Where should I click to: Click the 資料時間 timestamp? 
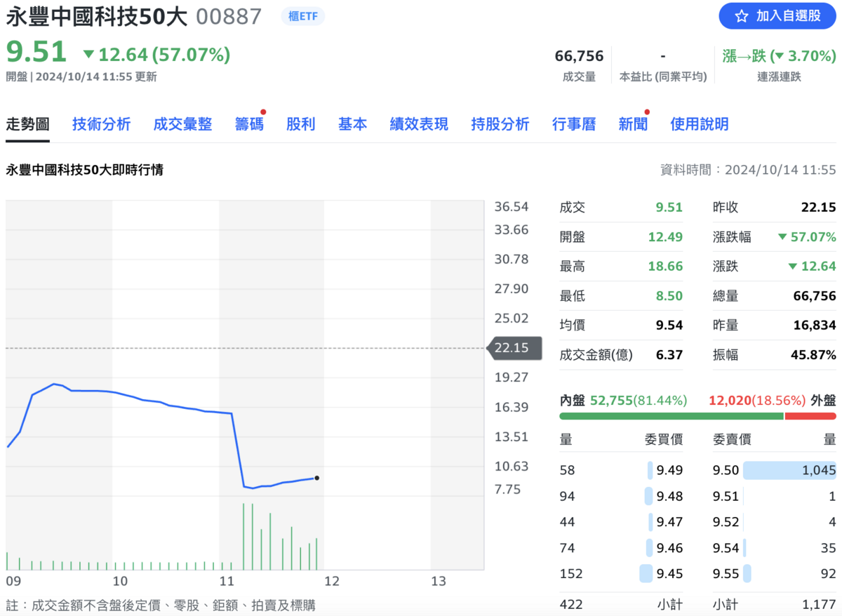click(748, 170)
